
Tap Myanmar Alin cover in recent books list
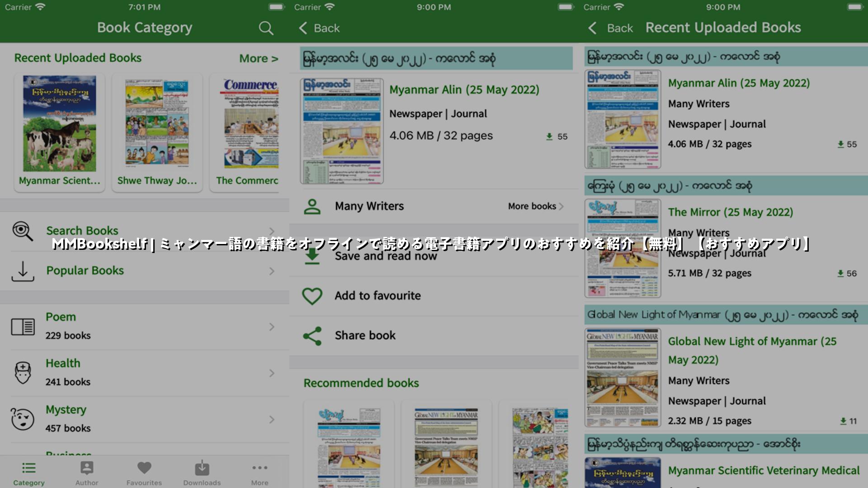[x=623, y=119]
